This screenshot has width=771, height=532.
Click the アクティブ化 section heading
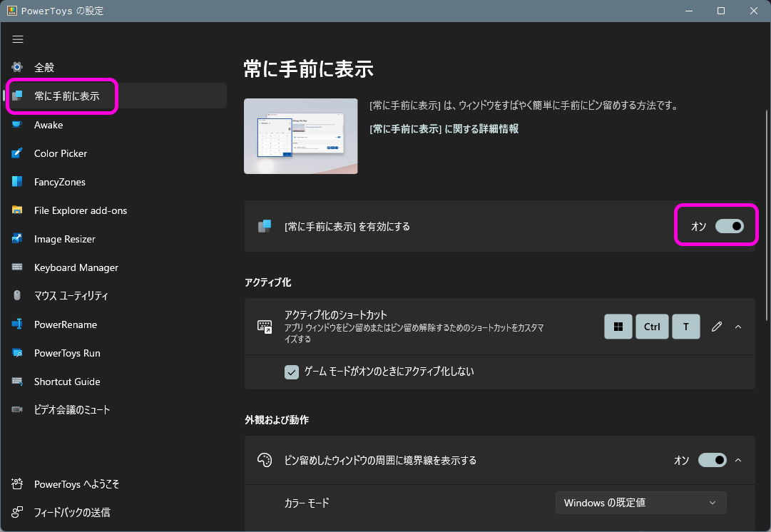(268, 282)
